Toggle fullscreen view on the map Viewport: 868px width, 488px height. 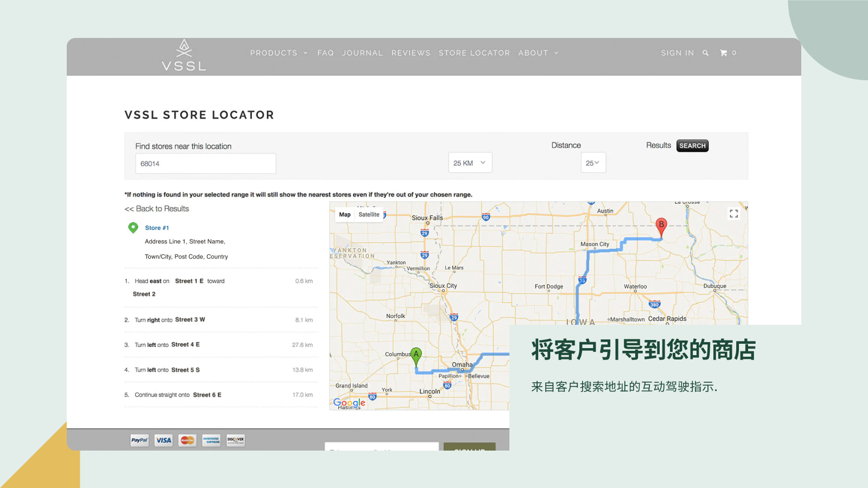(x=733, y=214)
